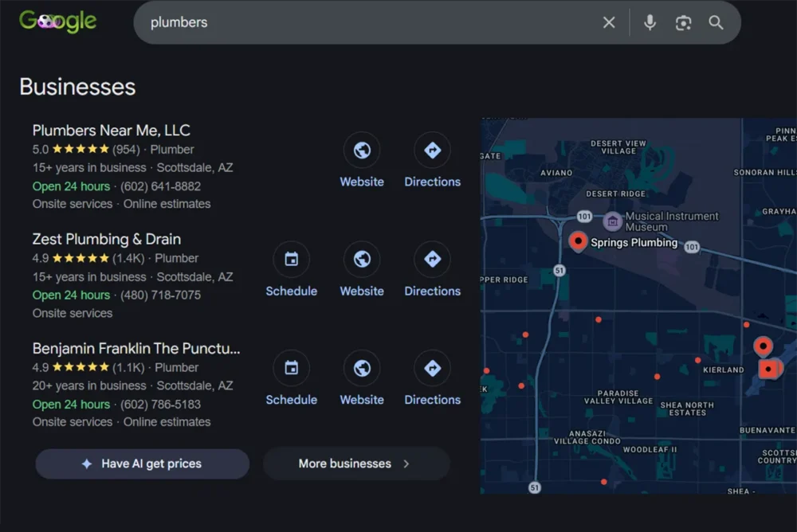797x532 pixels.
Task: Open Zest Plumbing & Drain listing
Action: coord(107,240)
